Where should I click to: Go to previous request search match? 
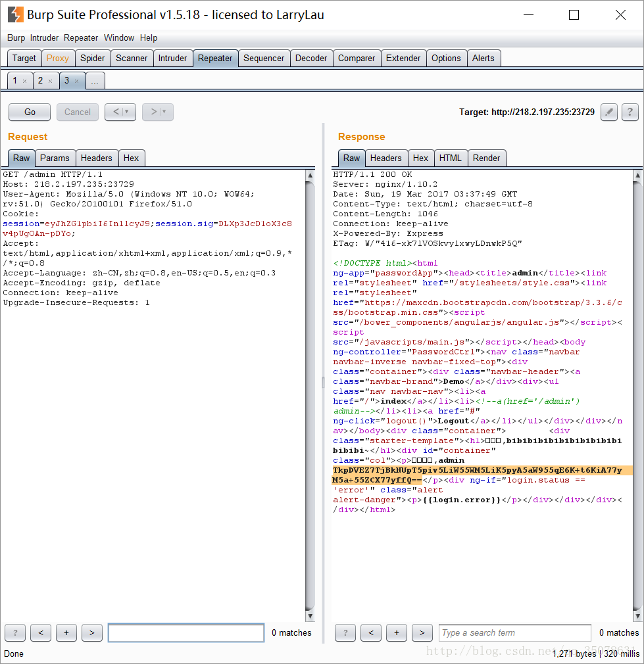[x=41, y=632]
